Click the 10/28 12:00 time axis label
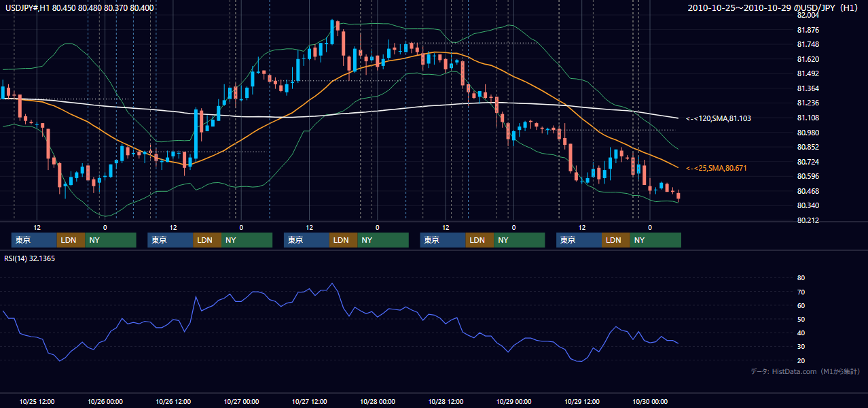 (446, 401)
